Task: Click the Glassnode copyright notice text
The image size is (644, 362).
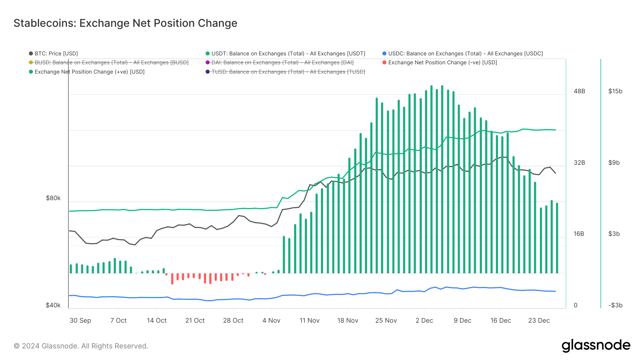Action: pyautogui.click(x=81, y=346)
